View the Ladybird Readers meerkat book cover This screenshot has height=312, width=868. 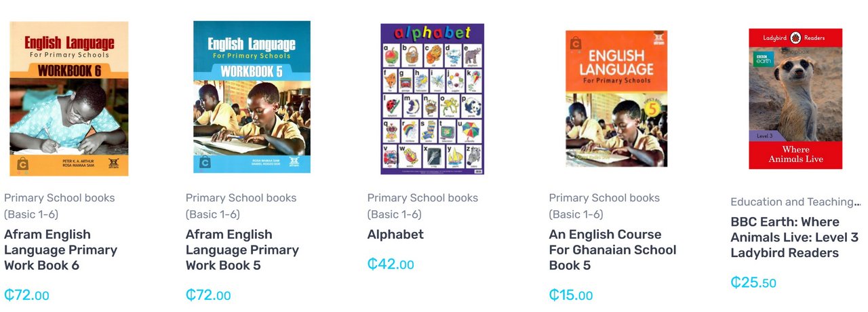click(x=795, y=99)
